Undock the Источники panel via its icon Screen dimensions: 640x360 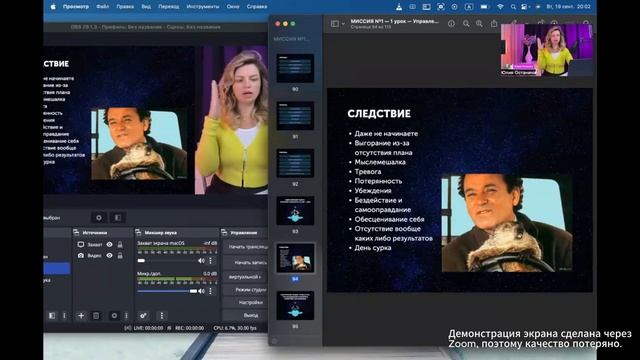point(76,232)
